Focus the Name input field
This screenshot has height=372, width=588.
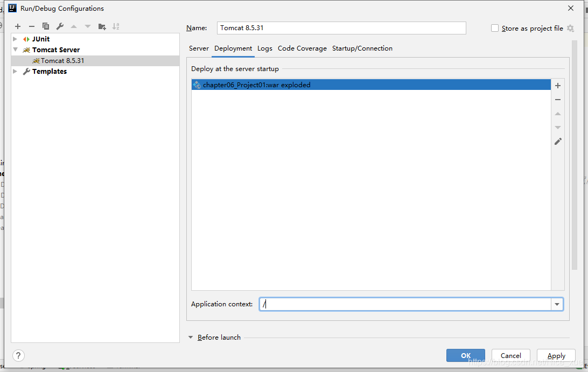pos(341,28)
